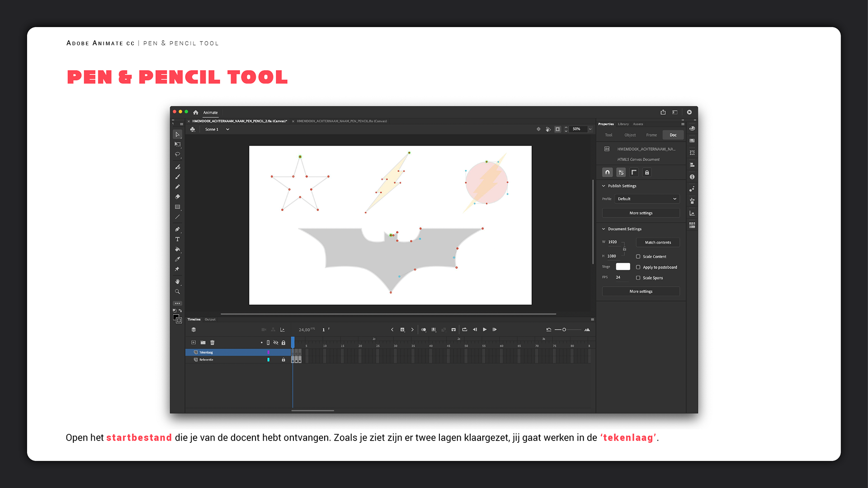This screenshot has height=488, width=868.
Task: Check Apply to pasteboard option
Action: (x=638, y=267)
